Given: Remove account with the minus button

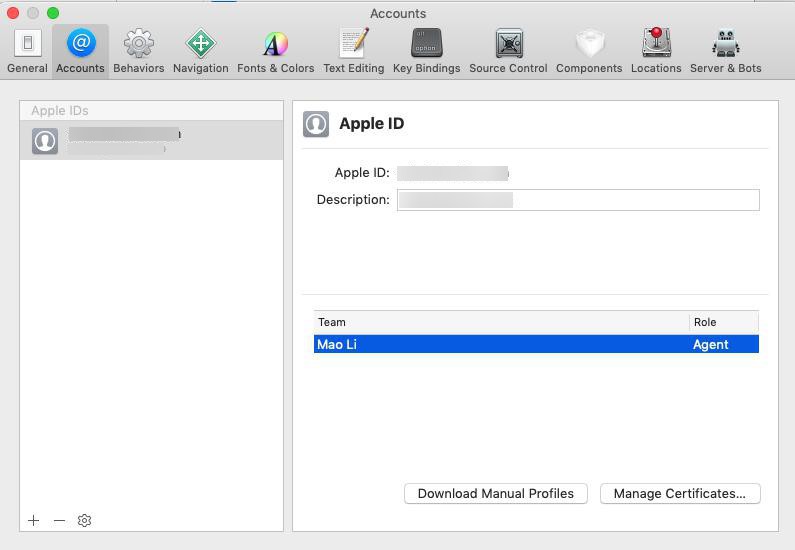Looking at the screenshot, I should point(59,521).
